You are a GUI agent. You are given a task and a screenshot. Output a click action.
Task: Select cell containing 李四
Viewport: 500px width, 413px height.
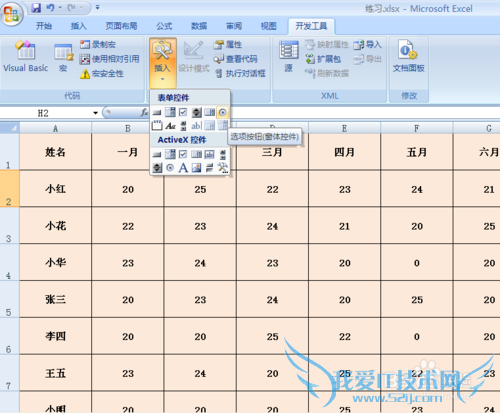point(55,336)
